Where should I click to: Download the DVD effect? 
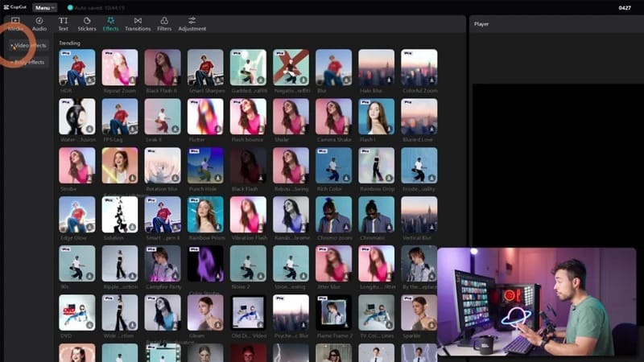tap(89, 325)
